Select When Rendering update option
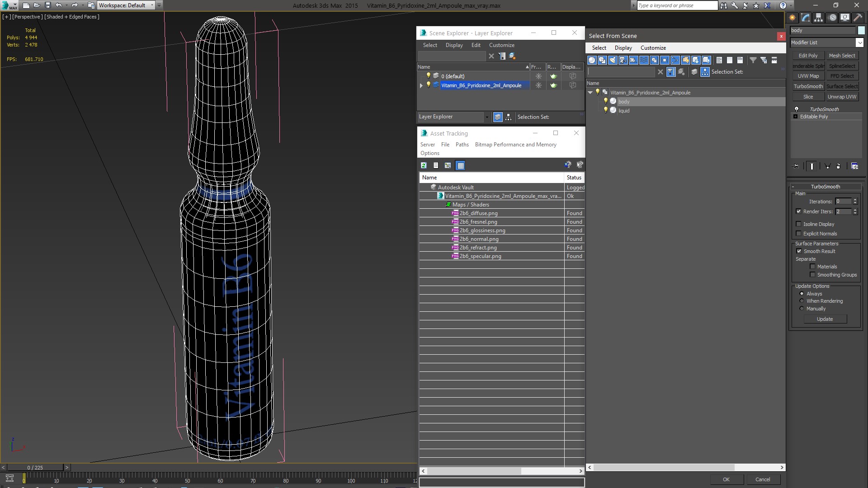This screenshot has width=868, height=488. point(802,301)
